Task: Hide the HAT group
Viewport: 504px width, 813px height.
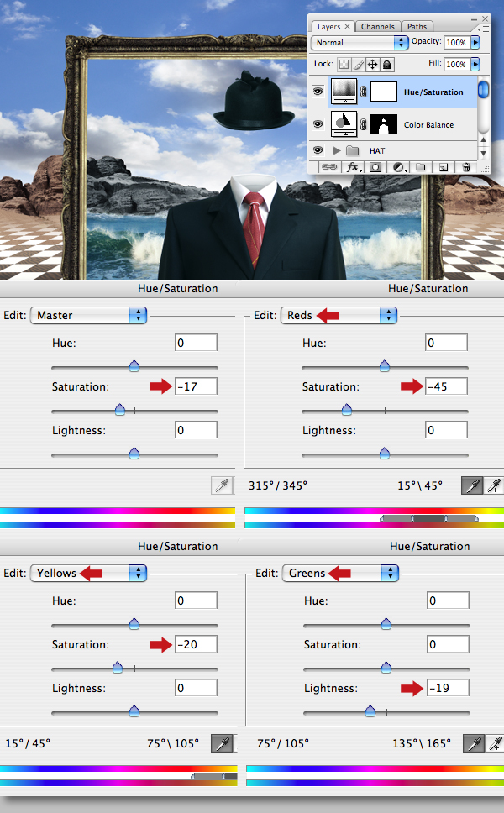Action: [x=318, y=150]
